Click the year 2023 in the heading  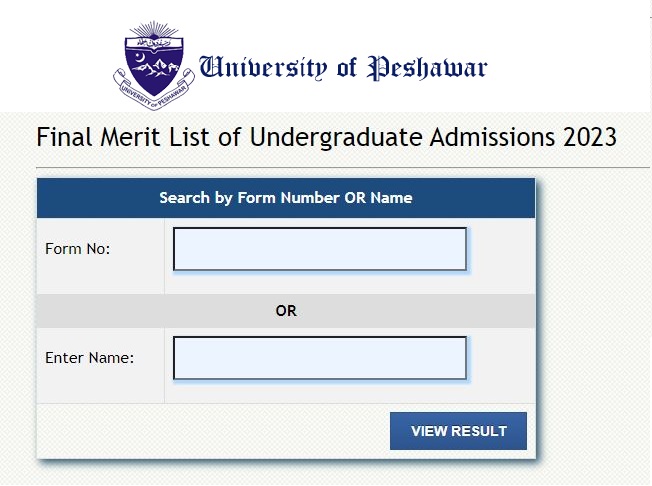coord(590,137)
